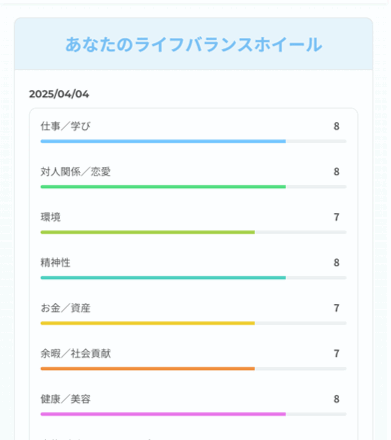
Task: Click the 健康／美容 pink progress bar
Action: [x=193, y=414]
